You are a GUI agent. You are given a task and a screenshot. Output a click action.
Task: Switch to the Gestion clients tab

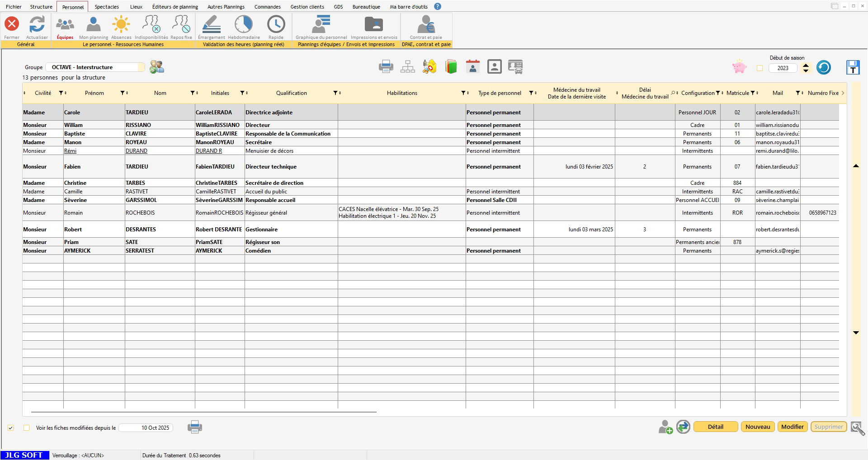click(307, 7)
